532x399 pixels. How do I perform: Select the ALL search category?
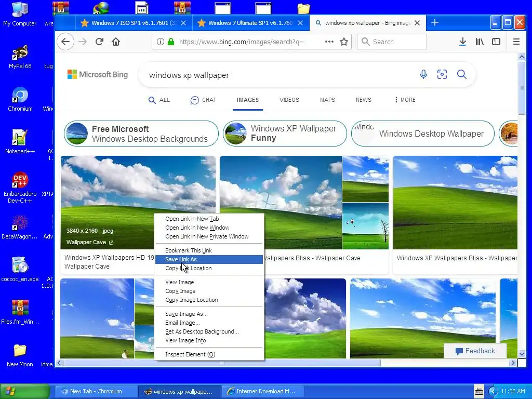click(159, 100)
